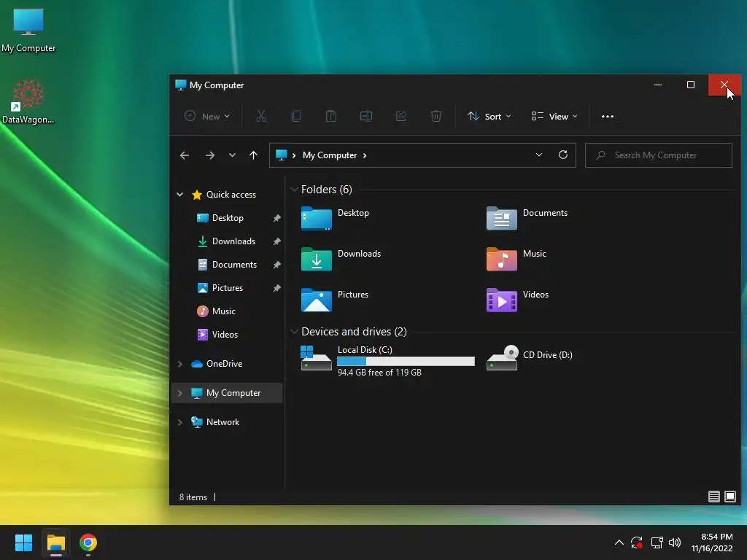Click the Copy icon in toolbar
The width and height of the screenshot is (747, 560).
296,116
